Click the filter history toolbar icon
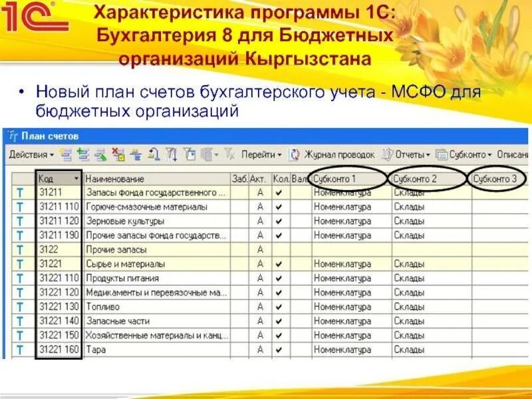This screenshot has height=399, width=532. [x=206, y=155]
